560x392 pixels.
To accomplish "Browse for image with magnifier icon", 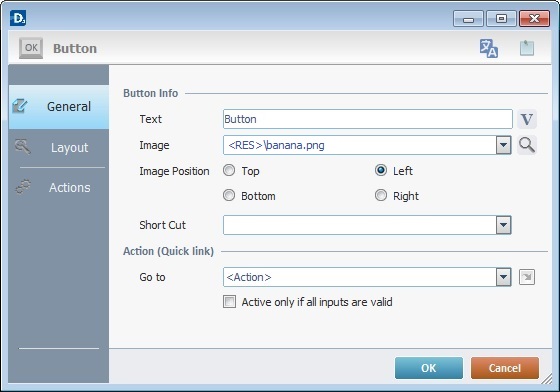I will (x=527, y=145).
